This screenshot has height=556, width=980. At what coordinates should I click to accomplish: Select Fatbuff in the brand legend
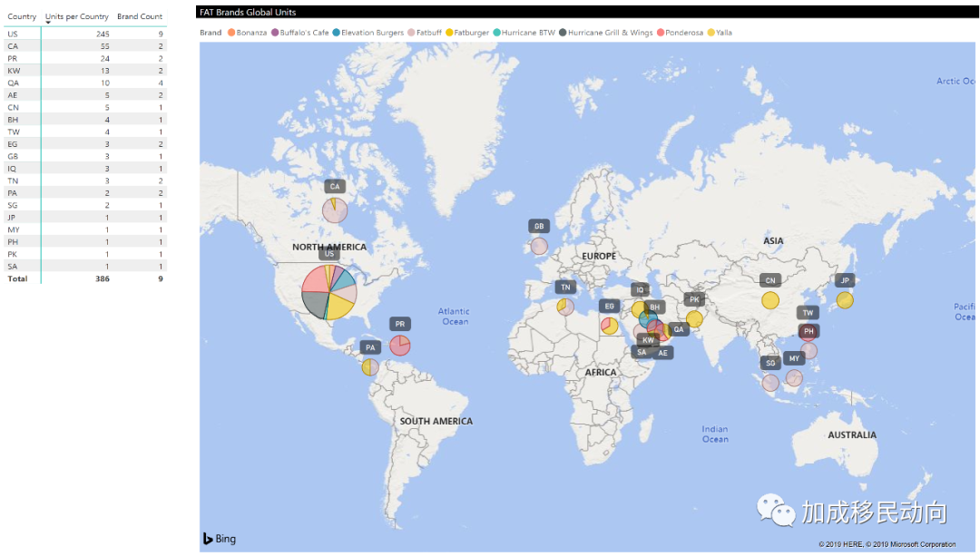[x=425, y=33]
